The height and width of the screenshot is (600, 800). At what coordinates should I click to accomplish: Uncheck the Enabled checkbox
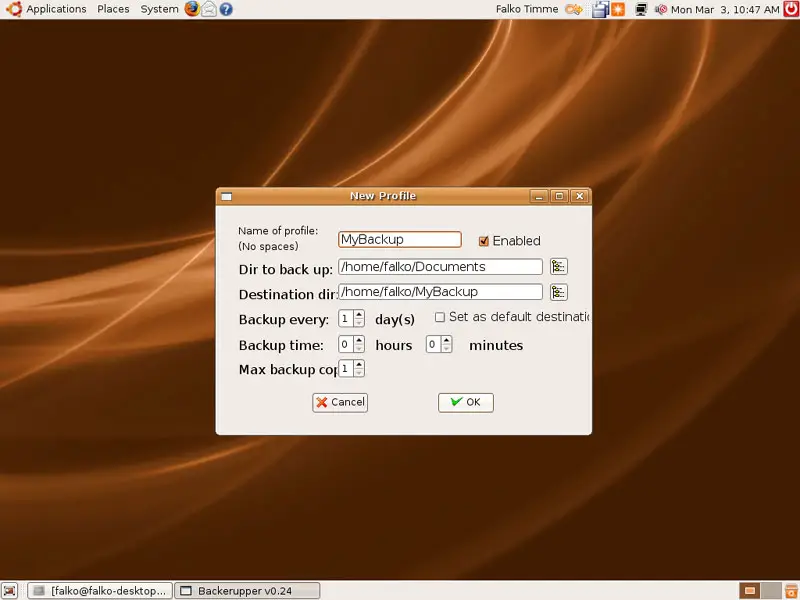point(484,241)
